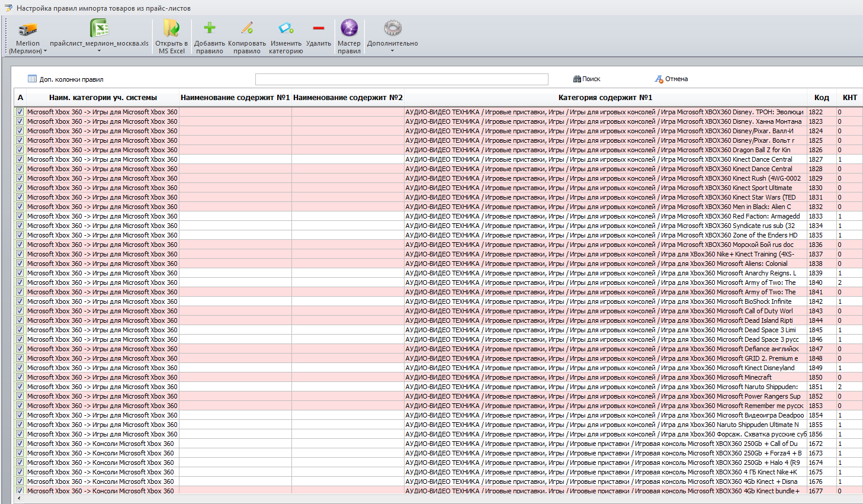863x504 pixels.
Task: Select the Microsoft Minecraft category cell
Action: (x=605, y=377)
